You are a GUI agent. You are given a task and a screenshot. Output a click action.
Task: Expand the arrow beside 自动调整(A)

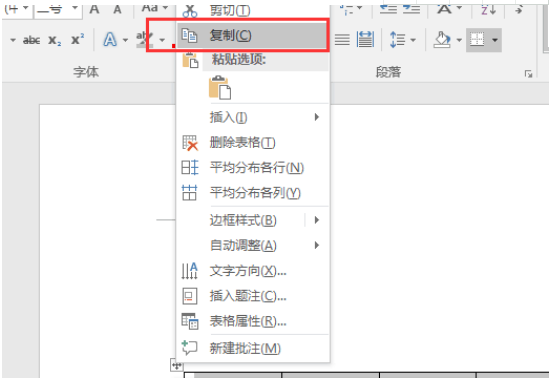[317, 245]
